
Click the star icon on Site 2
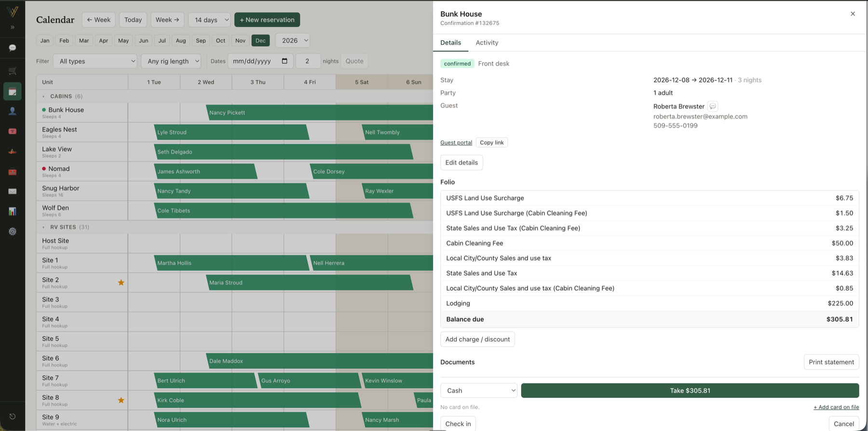point(121,283)
